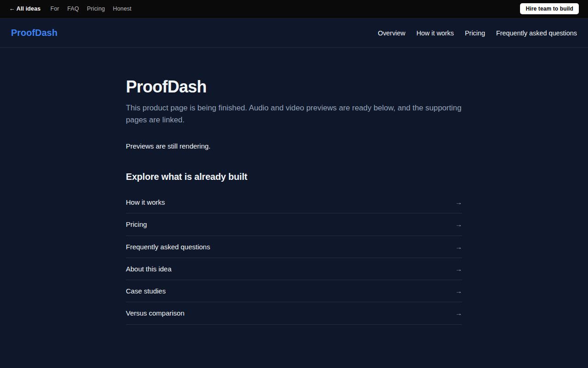Click the arrow next to Frequently asked questions row
588x368 pixels.
pyautogui.click(x=458, y=247)
